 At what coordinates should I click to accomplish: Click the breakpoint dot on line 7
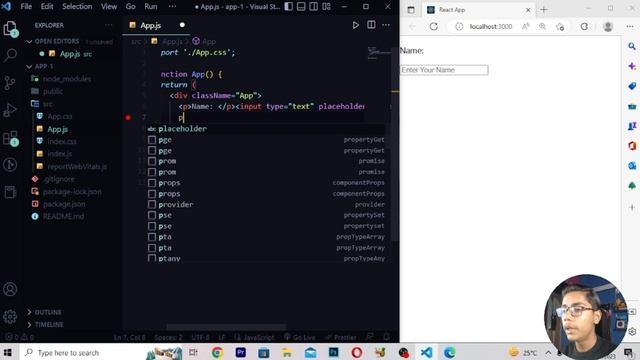(x=128, y=118)
